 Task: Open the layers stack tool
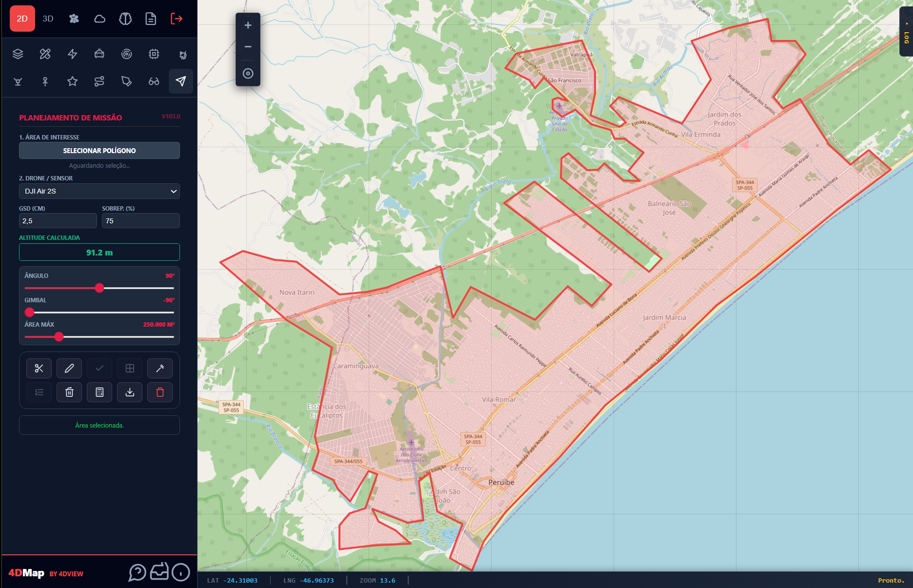(18, 54)
